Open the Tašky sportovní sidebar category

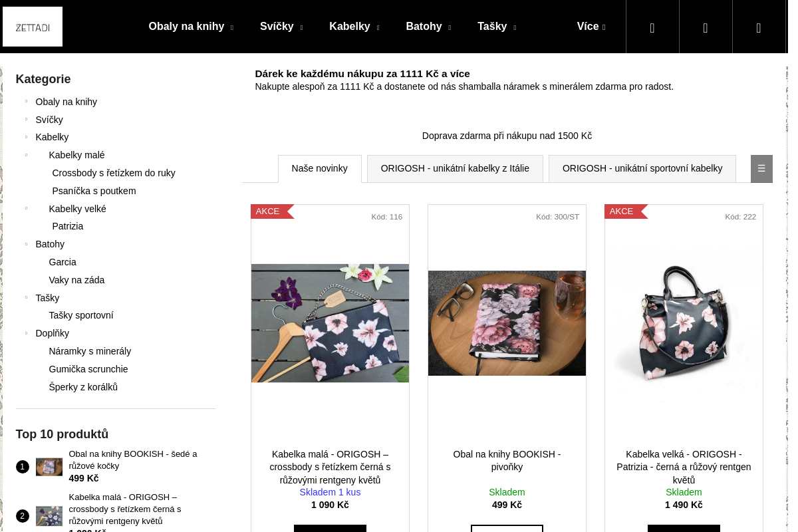coord(81,315)
